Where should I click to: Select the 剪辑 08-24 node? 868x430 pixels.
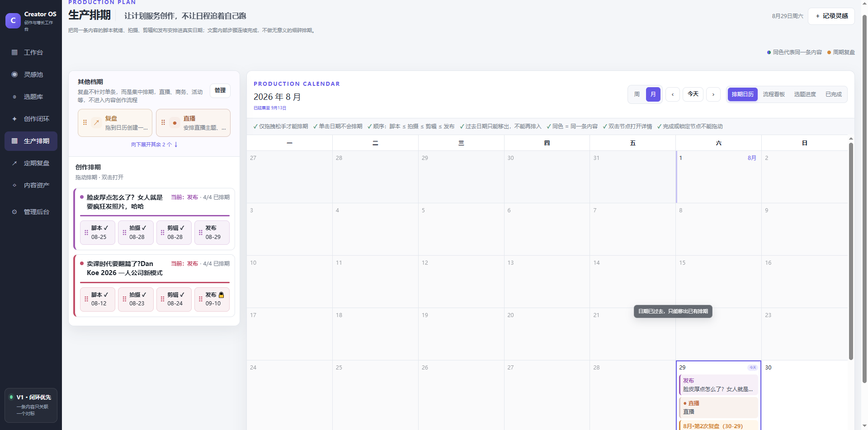point(174,299)
